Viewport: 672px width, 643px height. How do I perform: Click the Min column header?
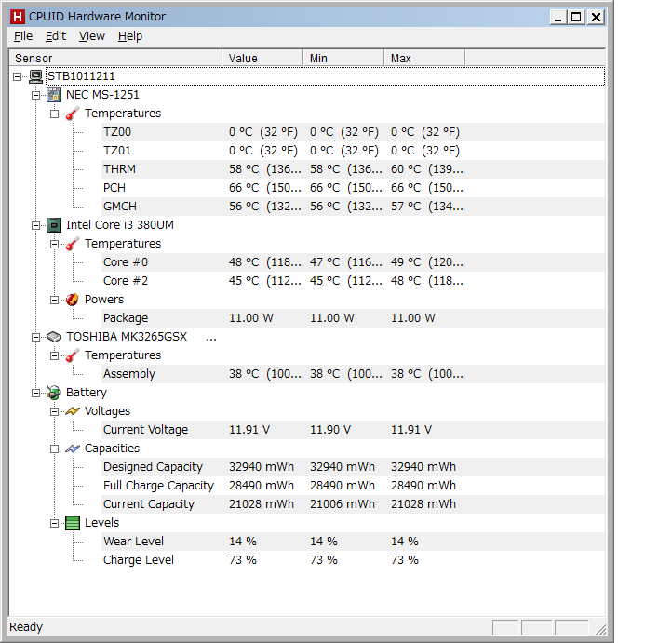[343, 59]
